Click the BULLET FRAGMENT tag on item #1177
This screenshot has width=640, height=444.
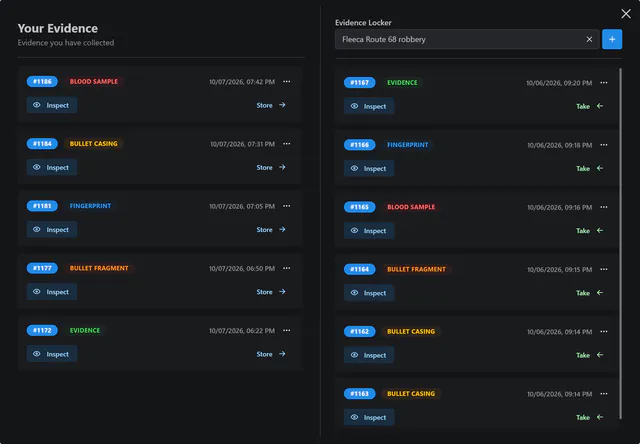tap(99, 268)
